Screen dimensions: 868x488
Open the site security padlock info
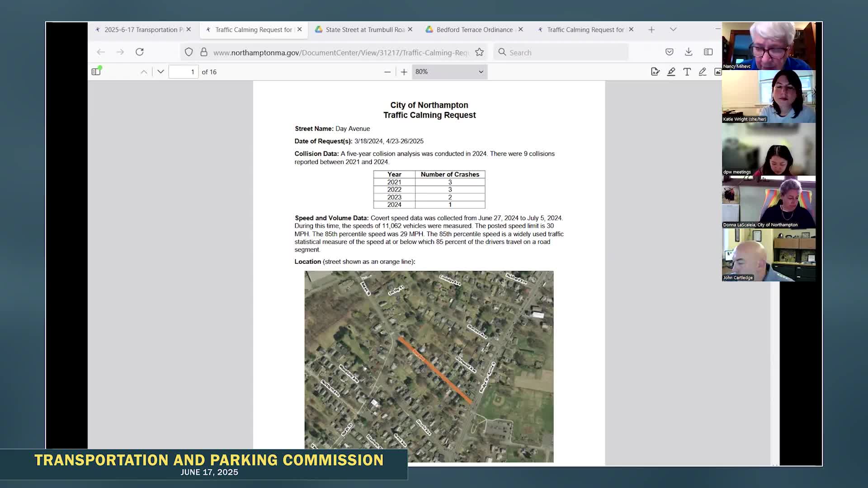(204, 52)
